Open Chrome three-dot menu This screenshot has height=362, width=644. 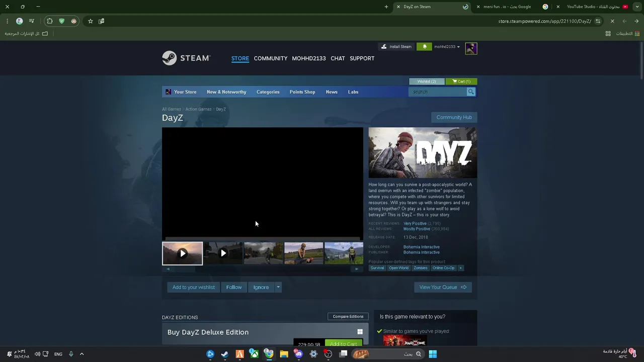(7, 21)
